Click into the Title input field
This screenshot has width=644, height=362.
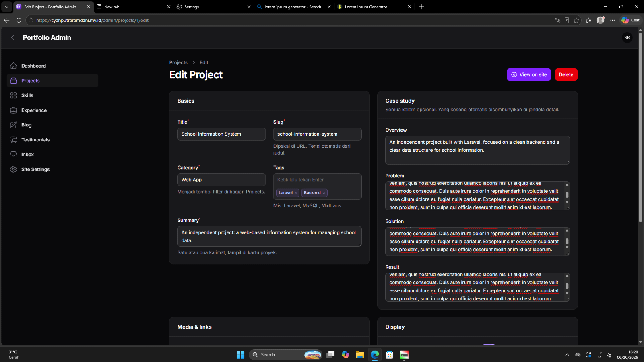[221, 134]
